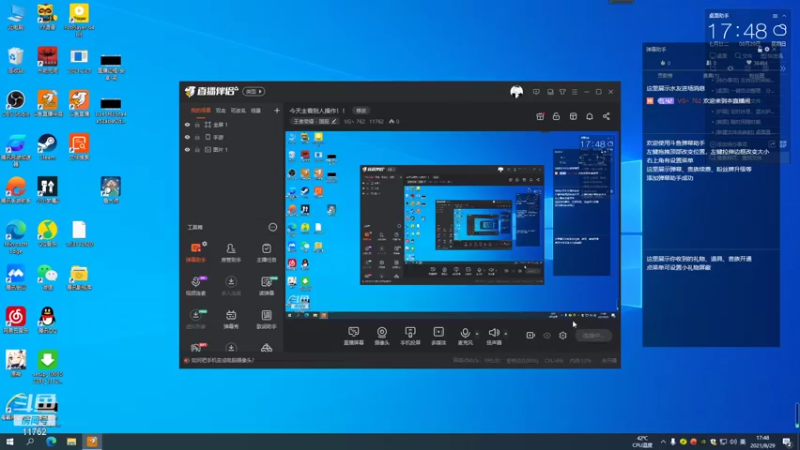The width and height of the screenshot is (800, 450).
Task: Open 粉丝团 tab in 弹幕助手
Action: coord(757,76)
